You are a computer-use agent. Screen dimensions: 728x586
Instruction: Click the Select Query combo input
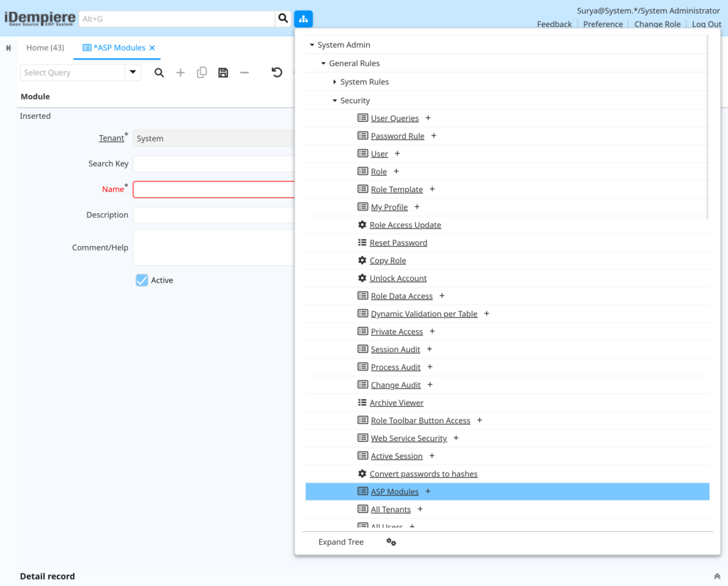pos(73,73)
